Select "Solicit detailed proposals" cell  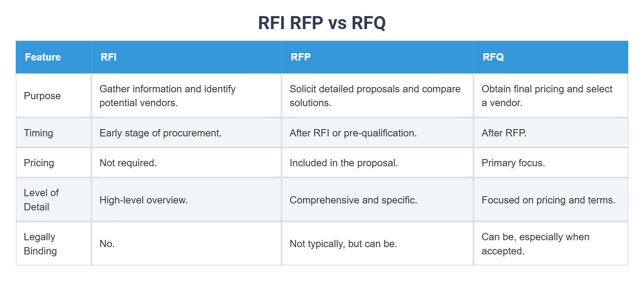click(x=375, y=96)
